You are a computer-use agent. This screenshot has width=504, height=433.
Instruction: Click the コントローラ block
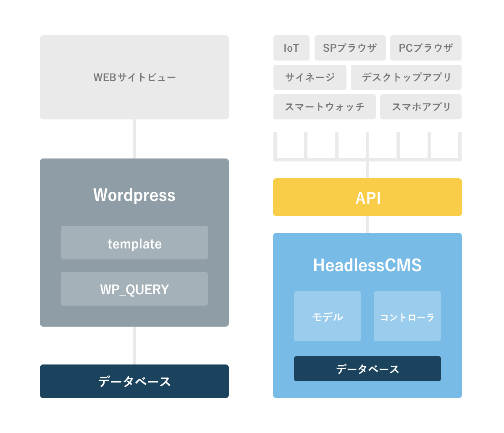[x=407, y=316]
